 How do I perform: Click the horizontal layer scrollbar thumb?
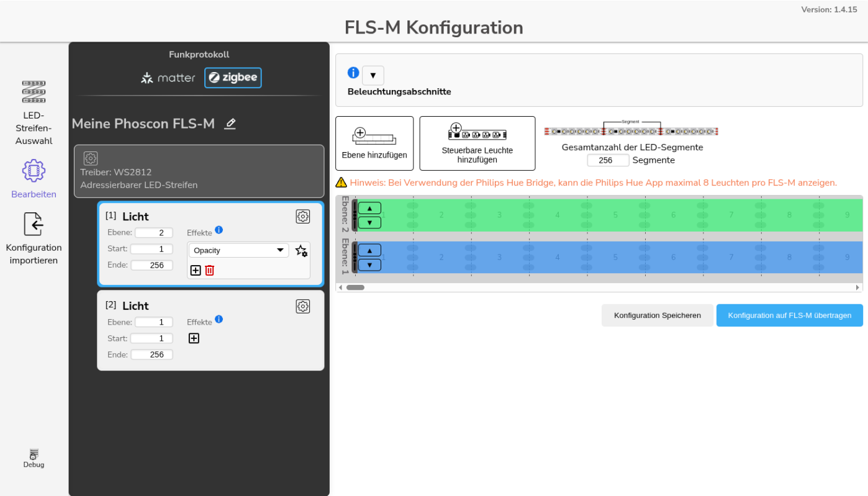point(355,287)
